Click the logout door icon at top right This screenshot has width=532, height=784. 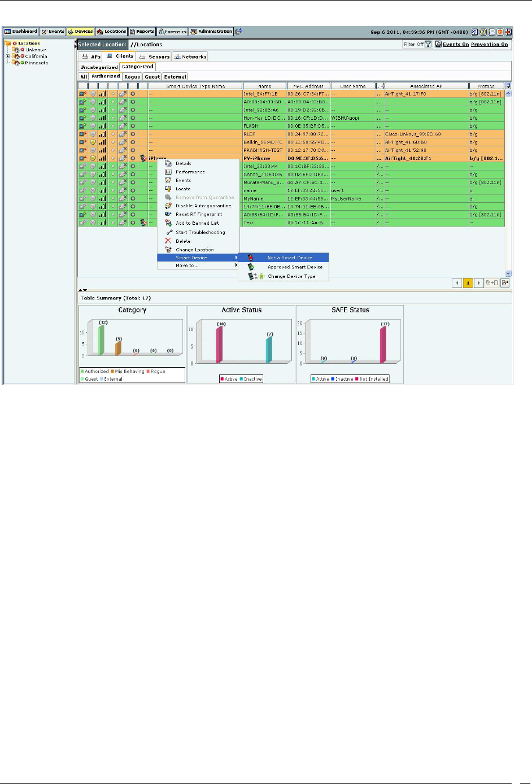pos(508,32)
